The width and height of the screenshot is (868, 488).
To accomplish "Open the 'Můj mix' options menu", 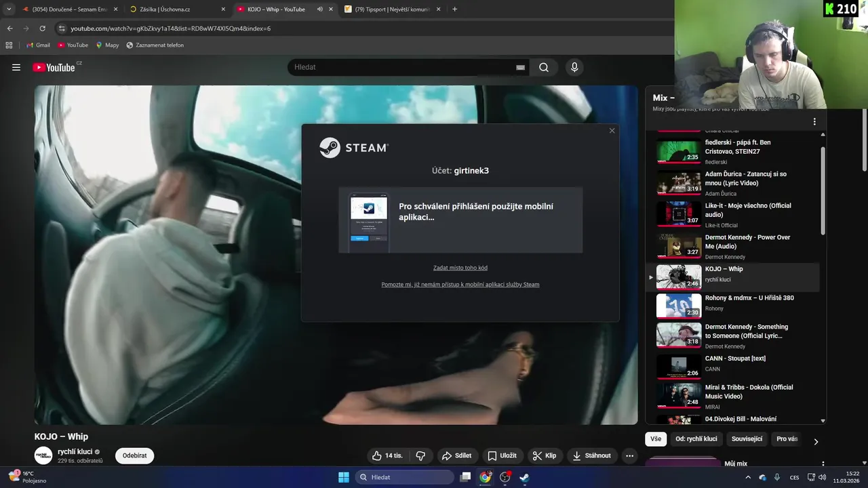I will 823,464.
